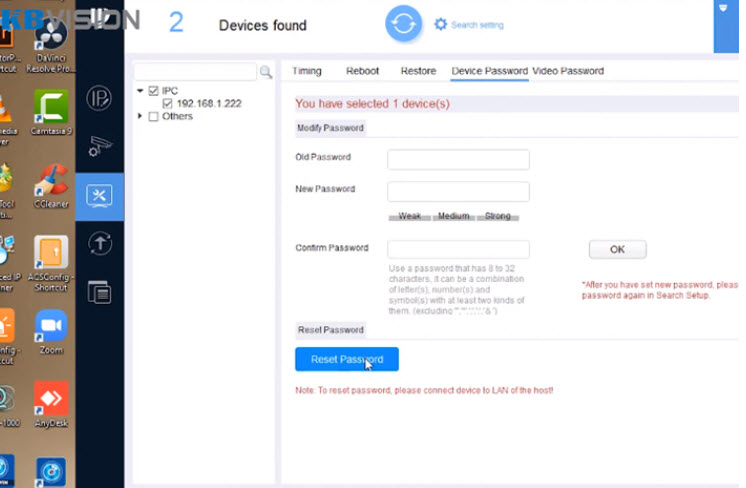The width and height of the screenshot is (746, 488).
Task: Launch AnyDesk desktop icon
Action: (51, 404)
